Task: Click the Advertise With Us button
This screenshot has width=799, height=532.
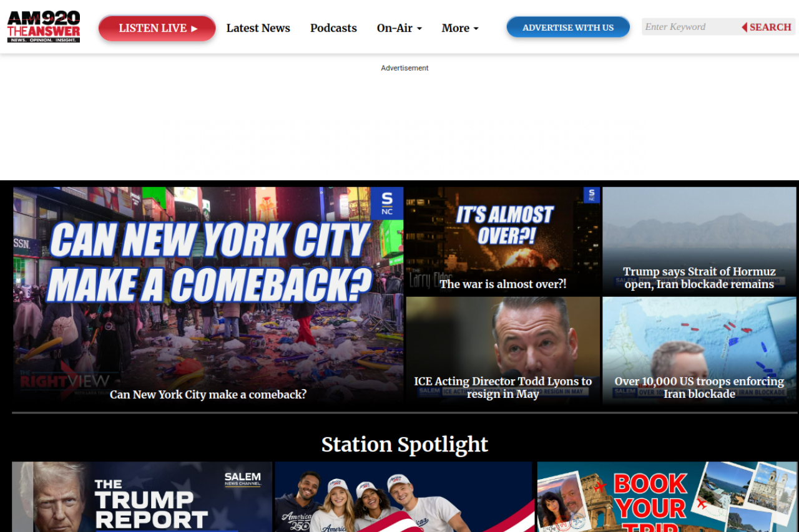Action: tap(567, 27)
